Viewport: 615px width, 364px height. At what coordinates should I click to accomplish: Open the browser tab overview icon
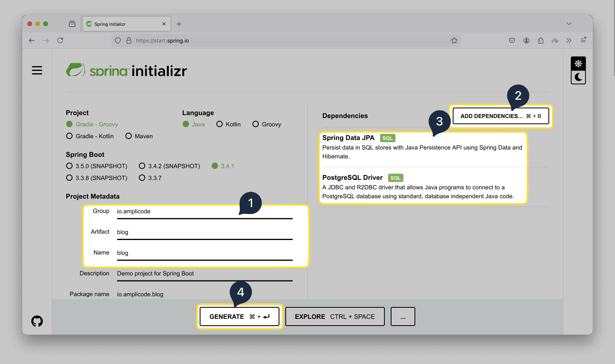[72, 24]
